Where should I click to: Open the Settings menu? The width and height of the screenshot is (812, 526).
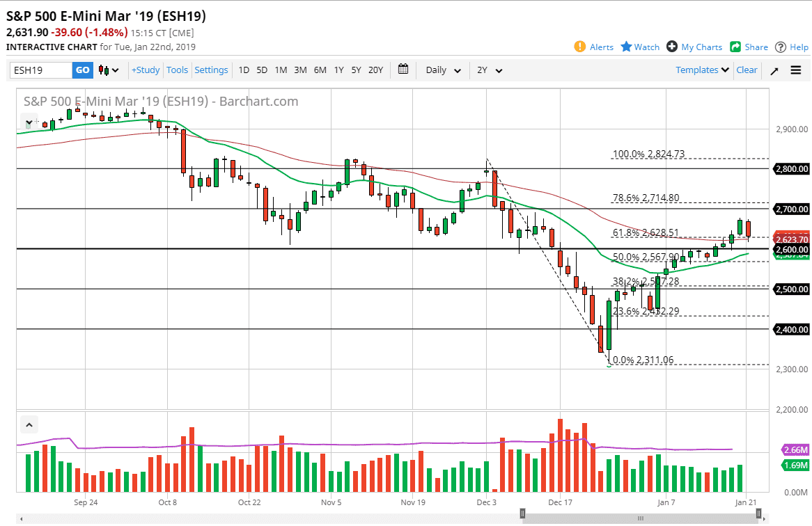tap(210, 70)
